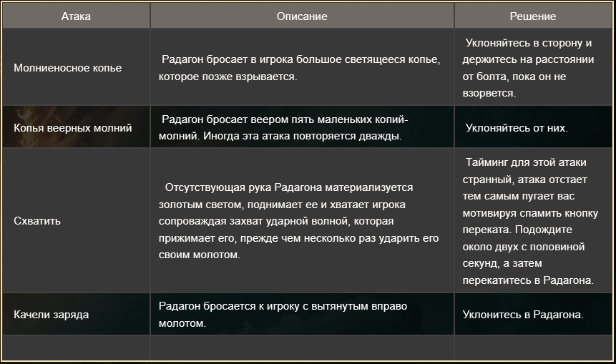Click the 'Описание' column header

coord(302,16)
